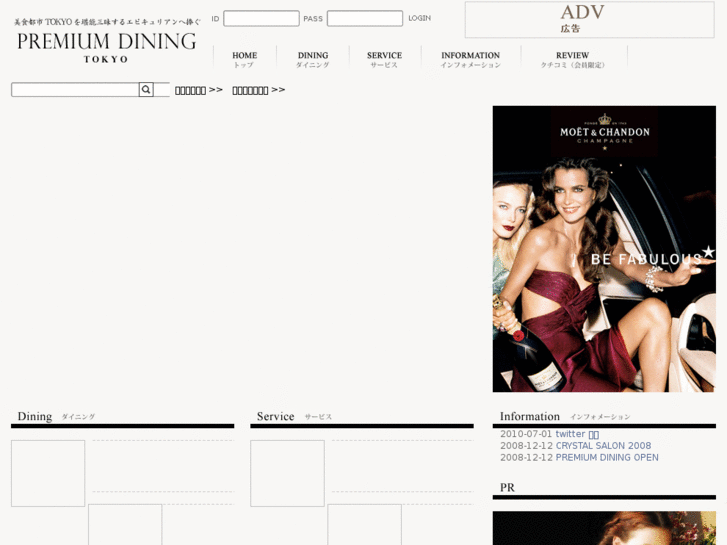The image size is (727, 545).
Task: Click the Service section heading
Action: coord(275,417)
